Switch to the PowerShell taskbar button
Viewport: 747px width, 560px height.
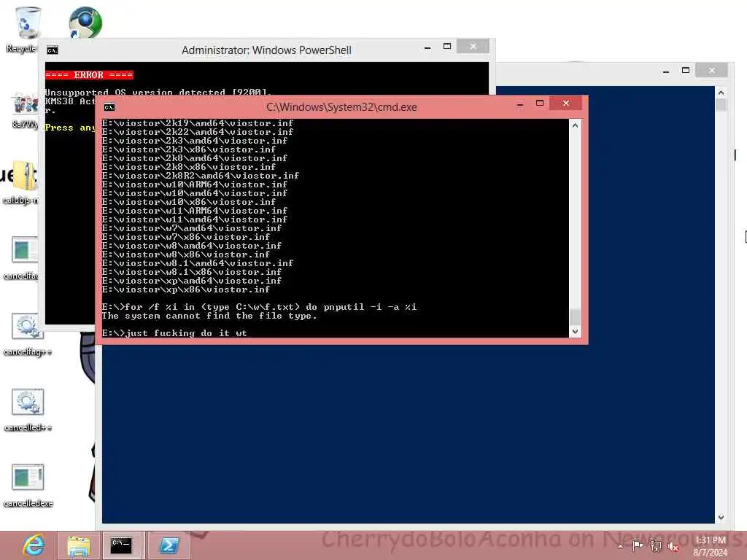[169, 545]
